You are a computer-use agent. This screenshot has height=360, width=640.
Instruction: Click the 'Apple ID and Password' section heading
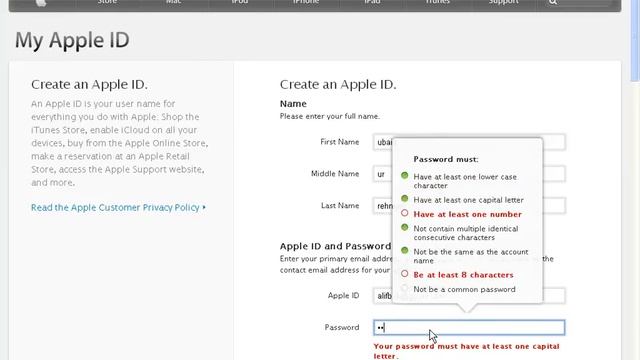coord(335,246)
